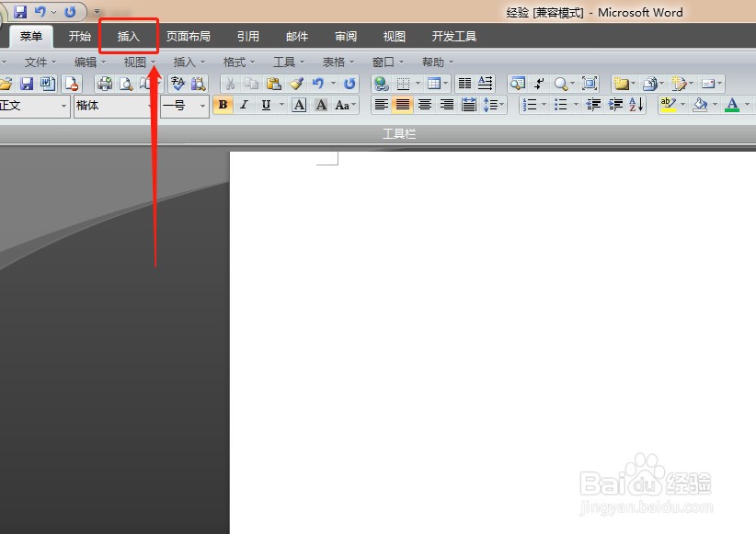Click the Quick Print printer icon
The image size is (756, 534).
point(105,84)
